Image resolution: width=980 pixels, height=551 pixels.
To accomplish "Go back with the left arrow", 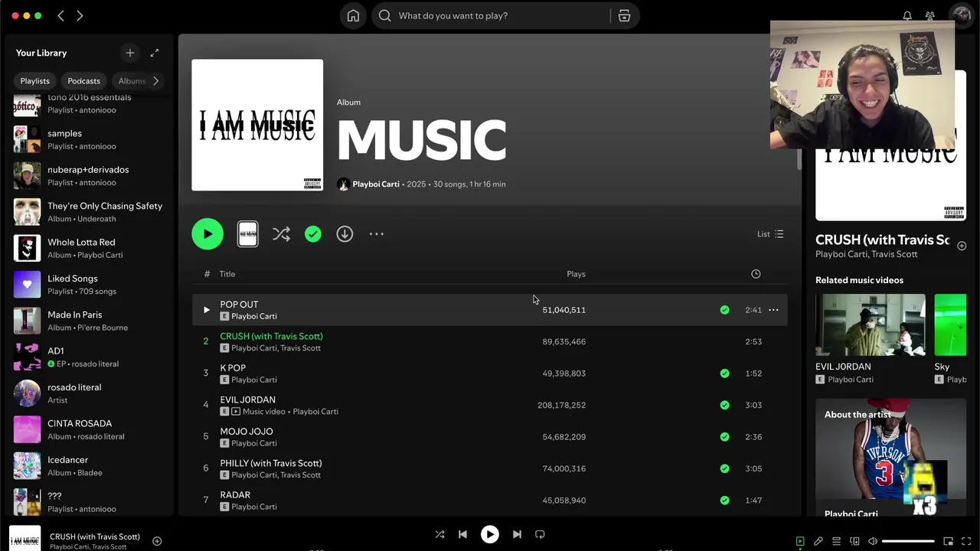I will pos(61,15).
